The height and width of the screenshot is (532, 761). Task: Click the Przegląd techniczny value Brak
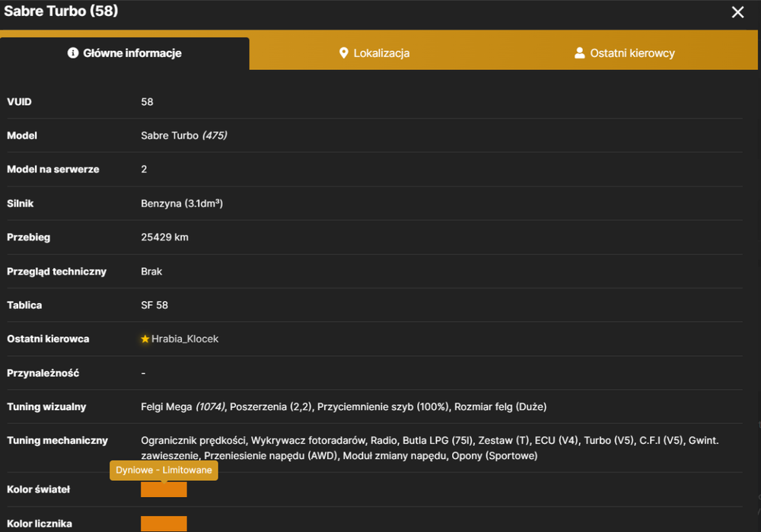click(151, 272)
